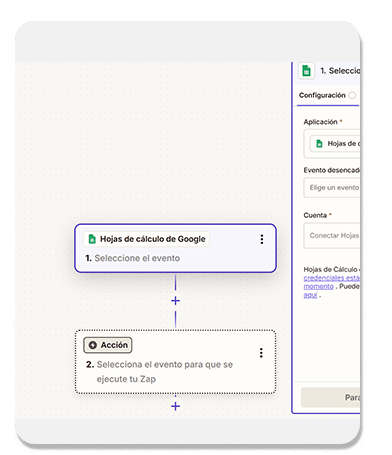The image size is (392, 455).
Task: Click '2. Selecciona el evento para que se' text
Action: (x=159, y=365)
